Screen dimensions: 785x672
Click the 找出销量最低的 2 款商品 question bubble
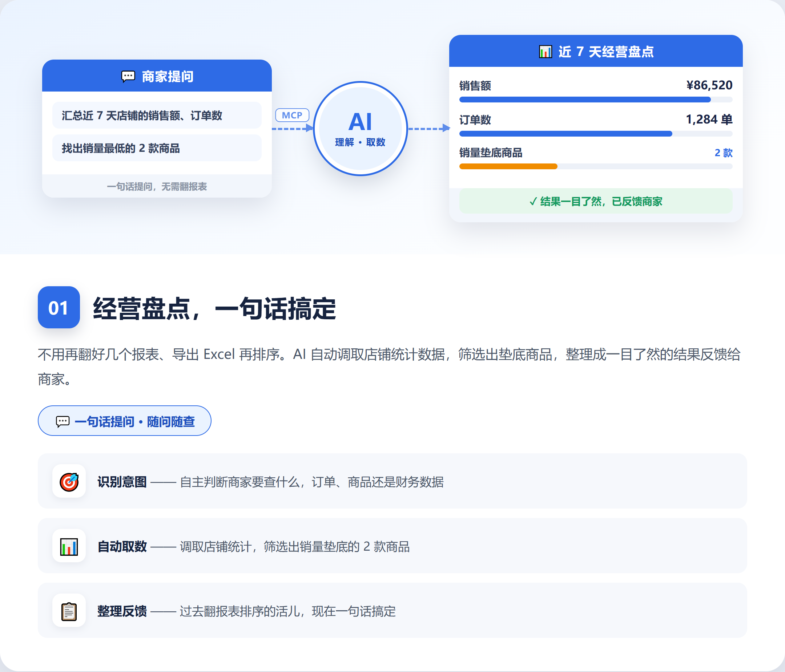pos(157,148)
